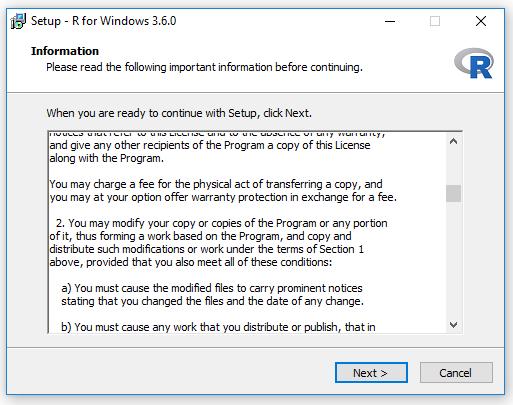Screen dimensions: 513x405
Task: Click the scroll down arrow of license text
Action: click(x=453, y=325)
